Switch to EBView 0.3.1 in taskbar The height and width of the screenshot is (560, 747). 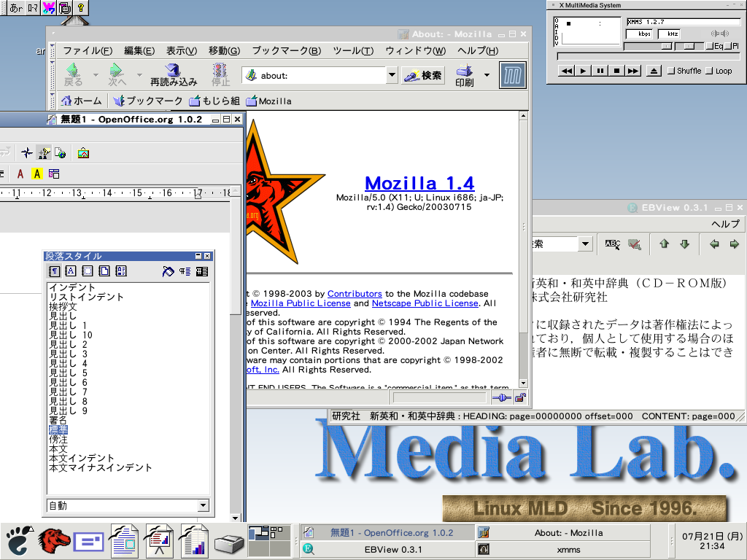click(388, 550)
